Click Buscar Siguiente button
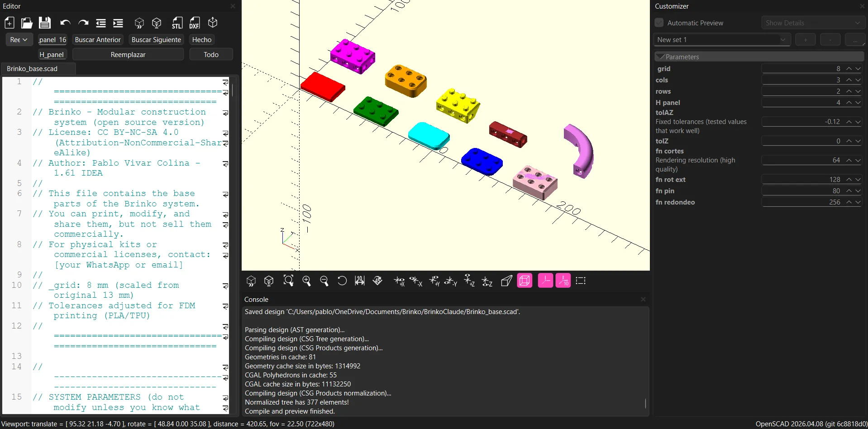 [x=156, y=40]
